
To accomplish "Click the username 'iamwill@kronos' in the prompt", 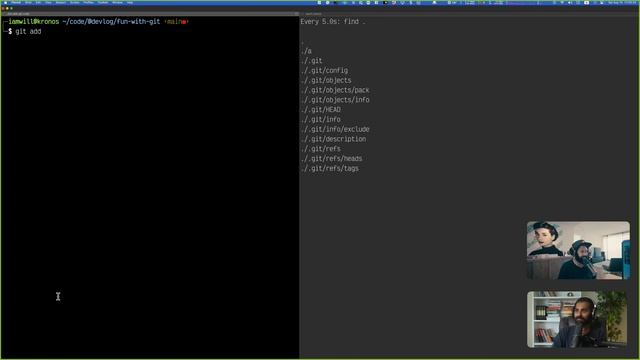I will [34, 22].
